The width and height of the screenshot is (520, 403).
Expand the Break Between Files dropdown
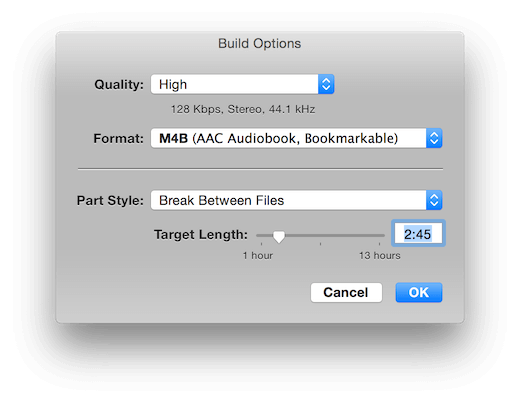pyautogui.click(x=296, y=200)
